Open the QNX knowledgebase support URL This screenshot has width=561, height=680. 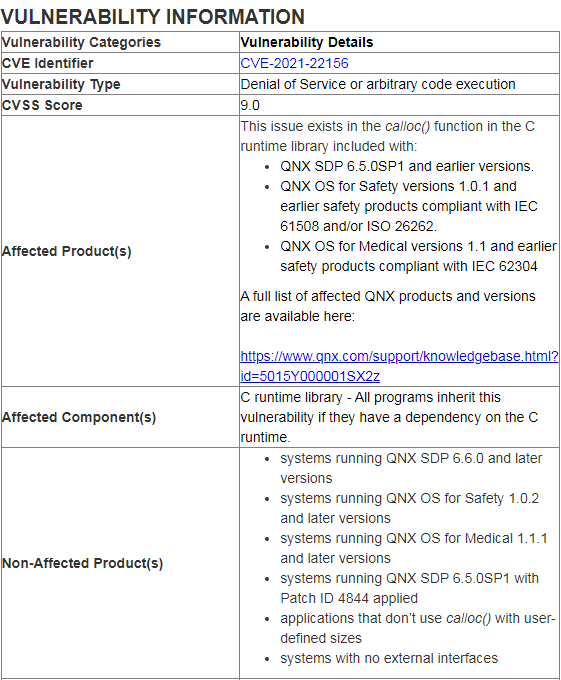tap(399, 356)
